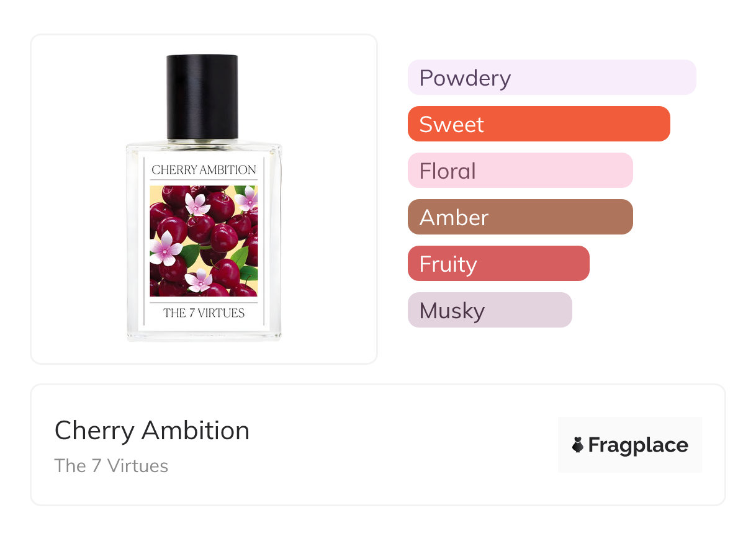Click the word Musky in the accord list
This screenshot has height=536, width=756.
(452, 311)
